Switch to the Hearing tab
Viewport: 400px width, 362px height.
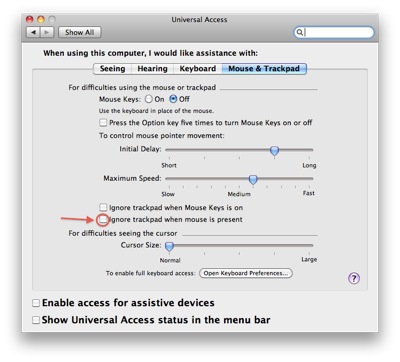pyautogui.click(x=152, y=69)
